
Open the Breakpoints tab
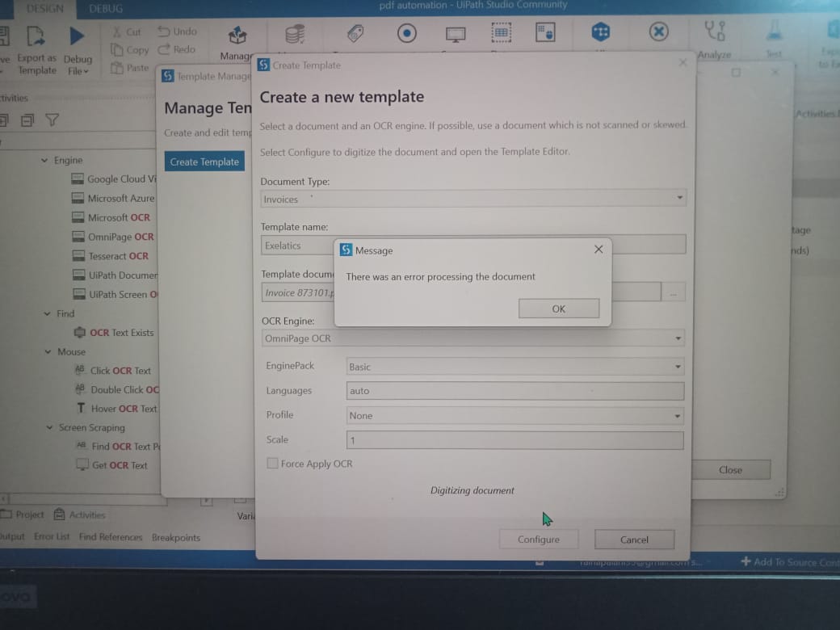point(176,537)
